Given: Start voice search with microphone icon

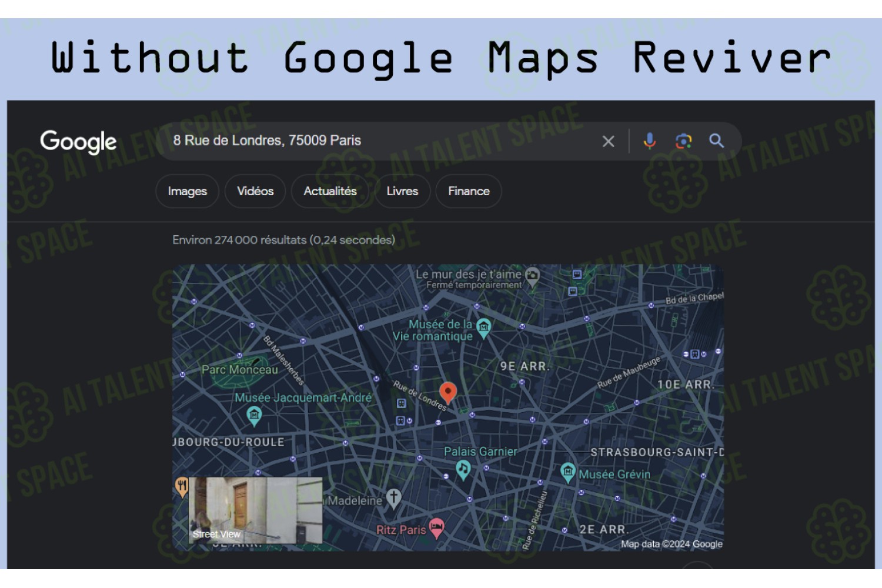Looking at the screenshot, I should tap(650, 141).
